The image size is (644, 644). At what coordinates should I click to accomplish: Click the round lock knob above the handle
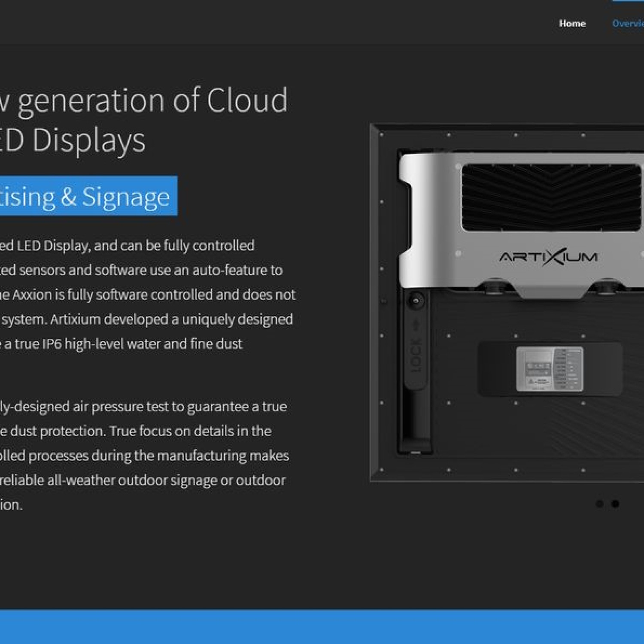coord(415,301)
